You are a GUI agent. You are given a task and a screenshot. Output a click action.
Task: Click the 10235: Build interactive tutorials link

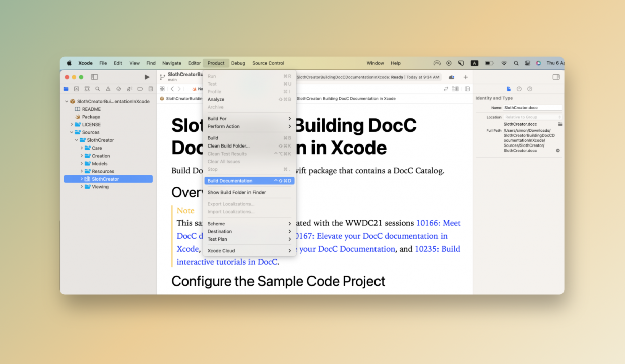point(437,249)
